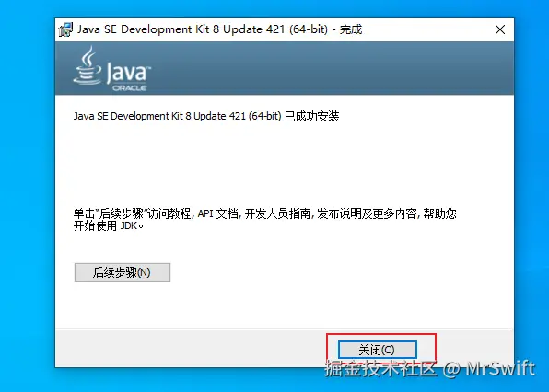549x392 pixels.
Task: Open 后续步骤(N) for tutorials and docs
Action: [123, 272]
